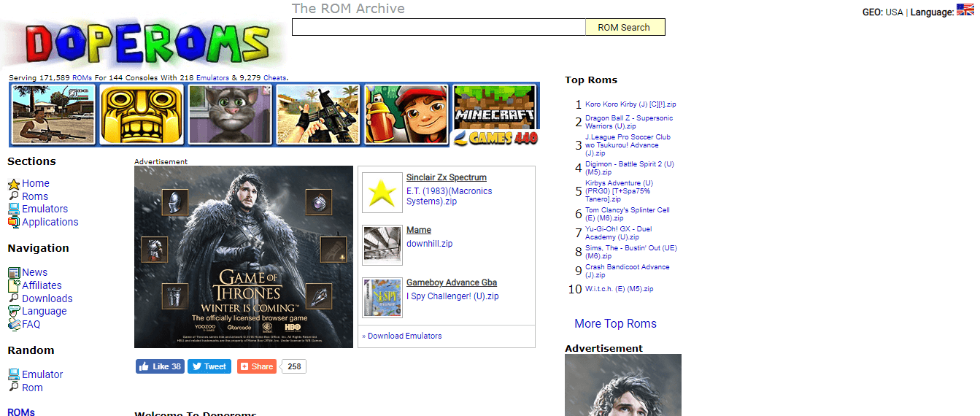Open the Emulators section link
Image resolution: width=980 pixels, height=416 pixels.
click(x=45, y=209)
